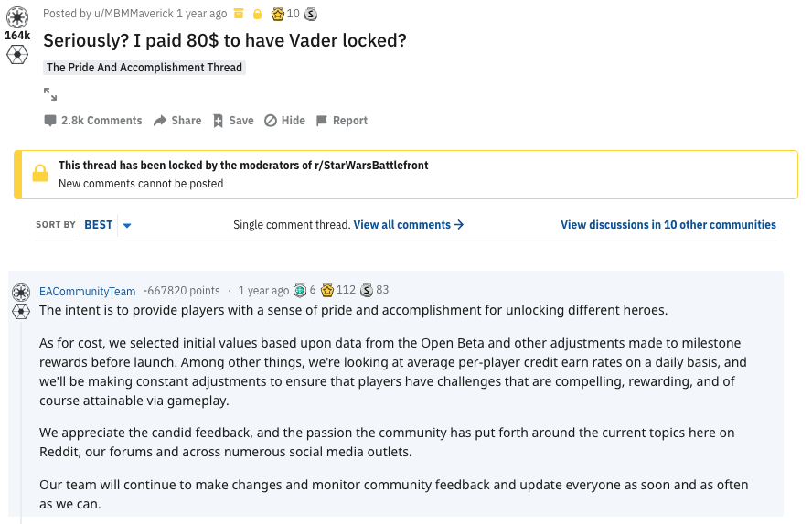The width and height of the screenshot is (812, 524).
Task: Share this post
Action: pyautogui.click(x=177, y=121)
